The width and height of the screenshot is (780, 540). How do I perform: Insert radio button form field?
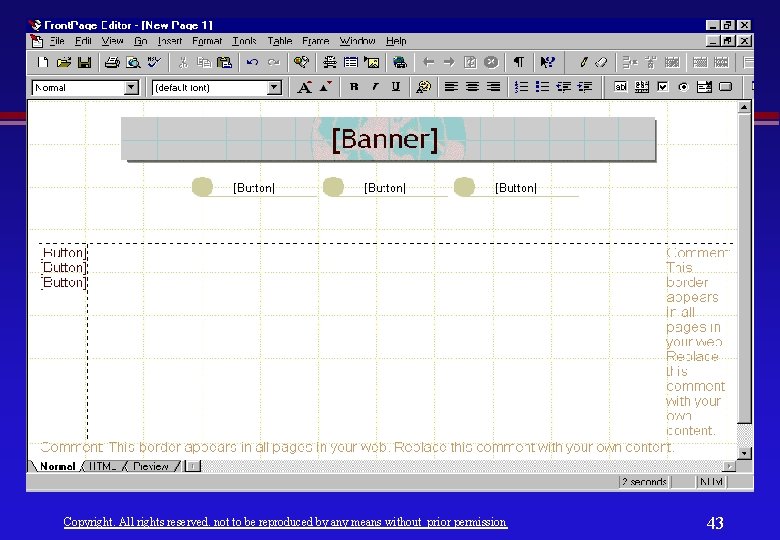coord(683,87)
